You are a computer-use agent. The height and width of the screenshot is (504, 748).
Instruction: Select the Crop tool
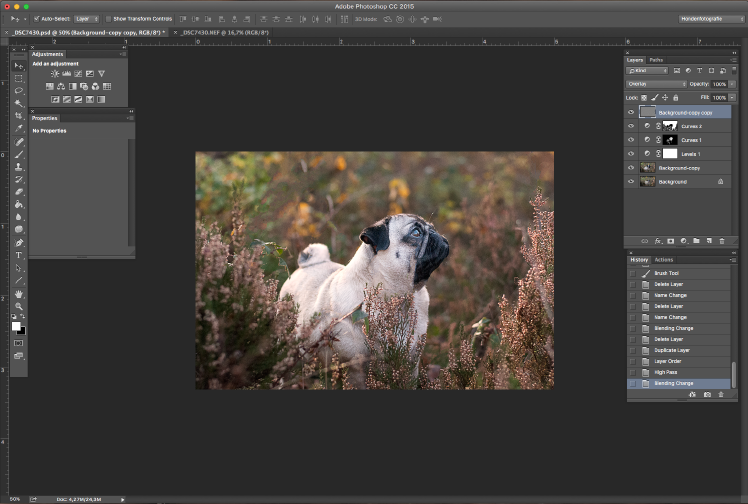(19, 115)
